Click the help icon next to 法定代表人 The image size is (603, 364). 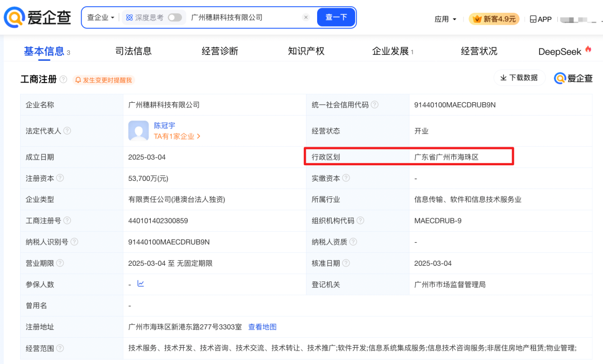[x=67, y=131]
